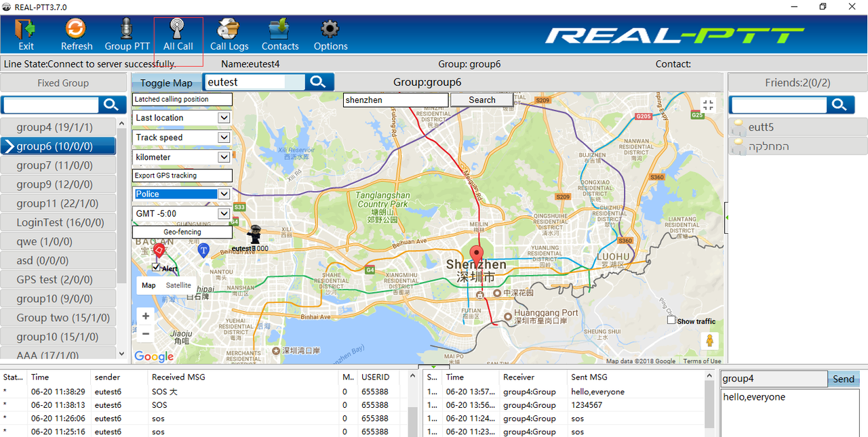
Task: Click Export GPS tracking button
Action: 182,175
